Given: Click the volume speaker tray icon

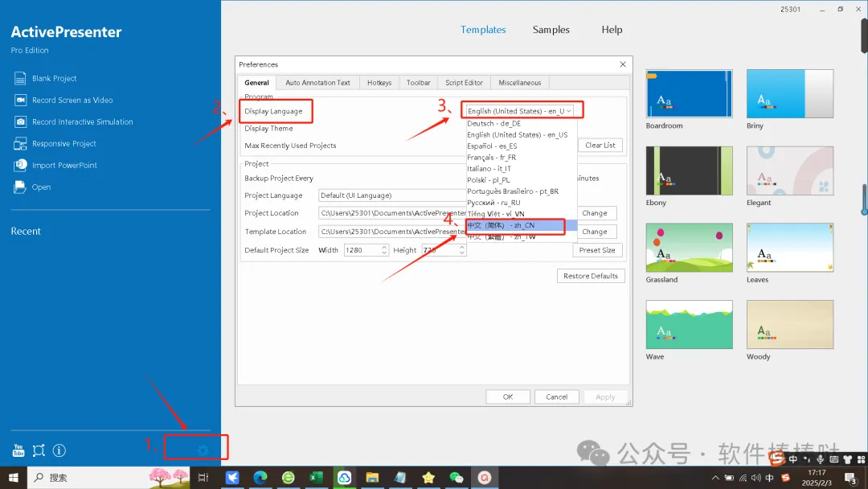Looking at the screenshot, I should tap(755, 478).
